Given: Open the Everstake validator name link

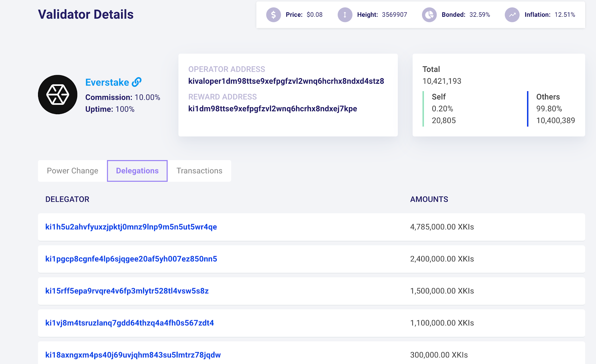Looking at the screenshot, I should (x=107, y=82).
